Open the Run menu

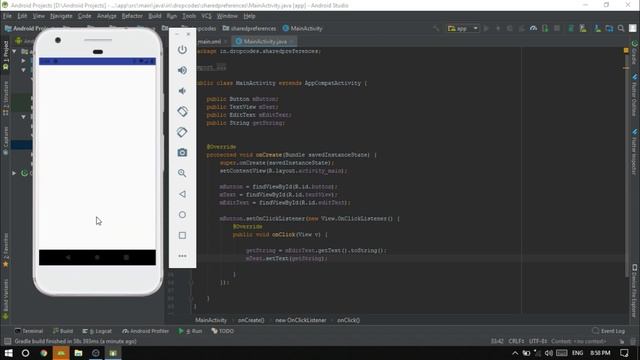tap(172, 16)
